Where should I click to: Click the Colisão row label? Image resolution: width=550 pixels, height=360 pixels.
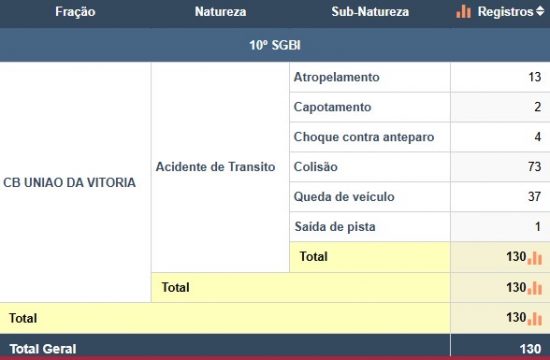[x=315, y=167]
